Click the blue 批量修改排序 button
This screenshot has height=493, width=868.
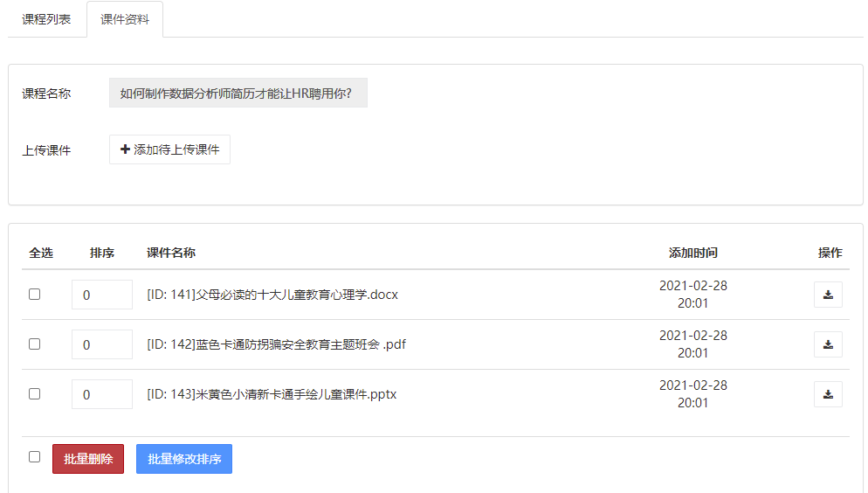pos(183,459)
